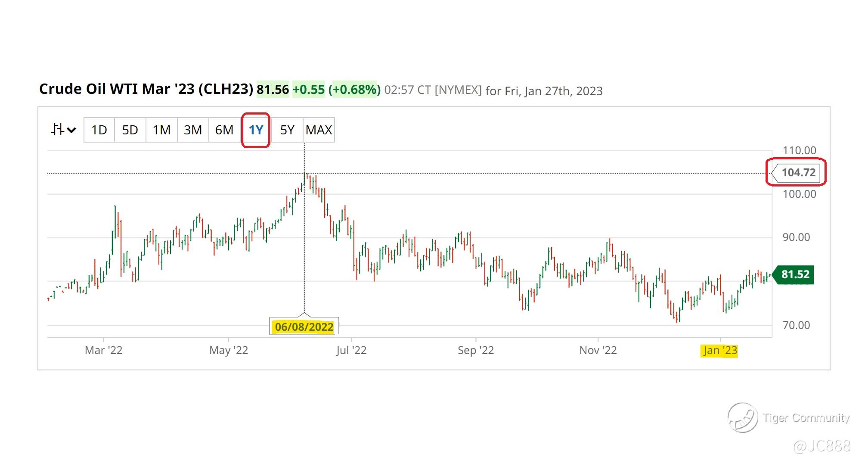Click the 06/08/2022 date marker
Image resolution: width=868 pixels, height=466 pixels.
pos(304,326)
